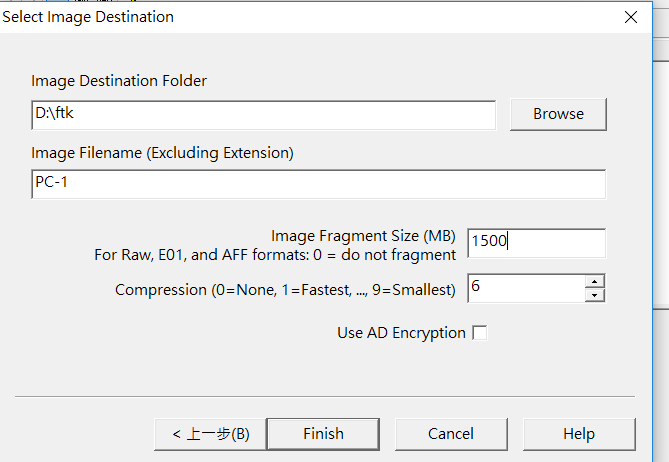Click the Image Destination Folder label
Image resolution: width=669 pixels, height=462 pixels.
coord(119,81)
